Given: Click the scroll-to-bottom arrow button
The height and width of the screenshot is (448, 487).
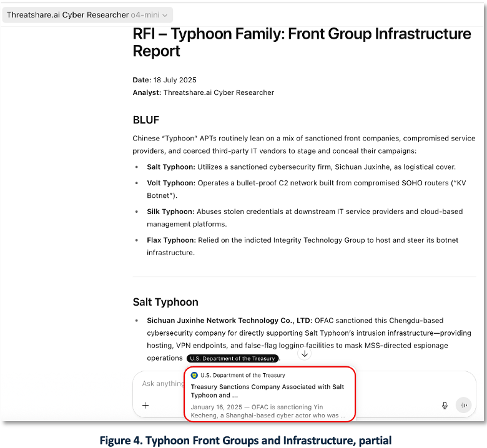Looking at the screenshot, I should click(x=305, y=354).
